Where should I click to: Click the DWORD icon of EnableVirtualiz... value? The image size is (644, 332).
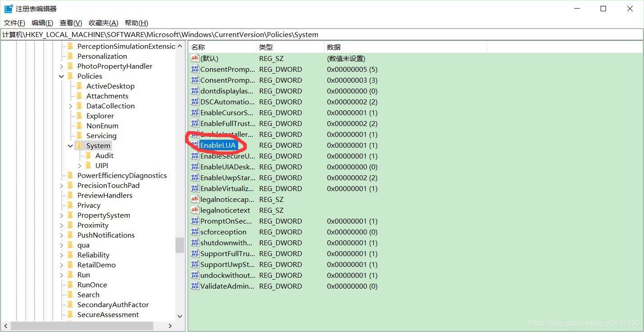tap(195, 188)
